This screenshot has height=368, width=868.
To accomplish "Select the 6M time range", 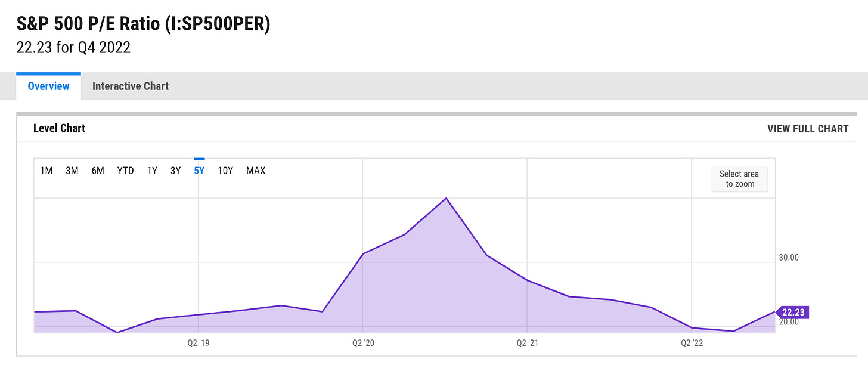I will click(x=98, y=171).
